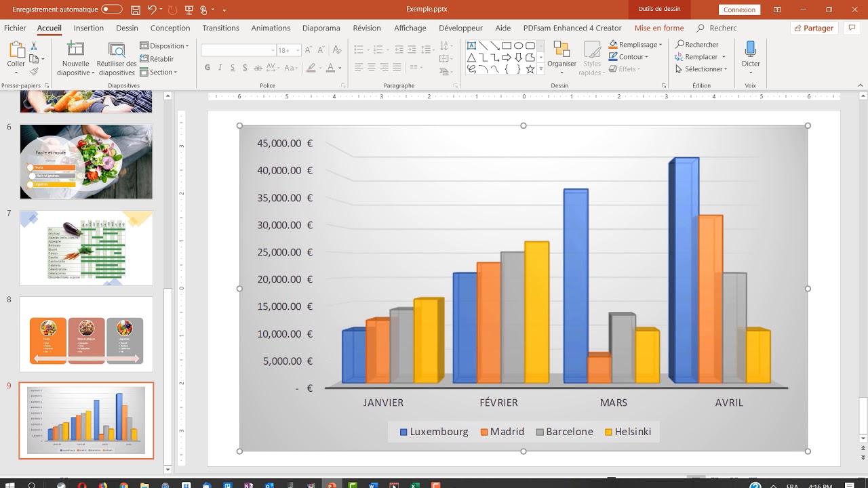Click the Nouvelle diapositive icon

[75, 49]
